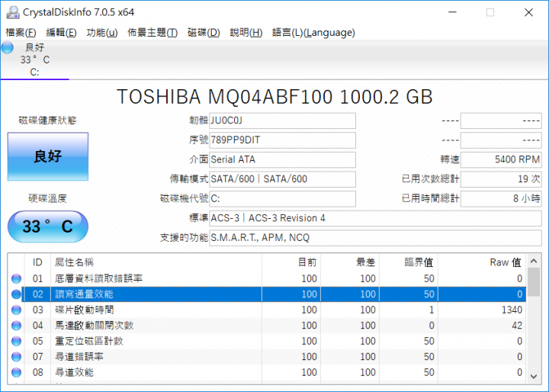Screen dimensions: 549x392
Task: Open the 語言(L)(Language) menu
Action: pos(313,33)
